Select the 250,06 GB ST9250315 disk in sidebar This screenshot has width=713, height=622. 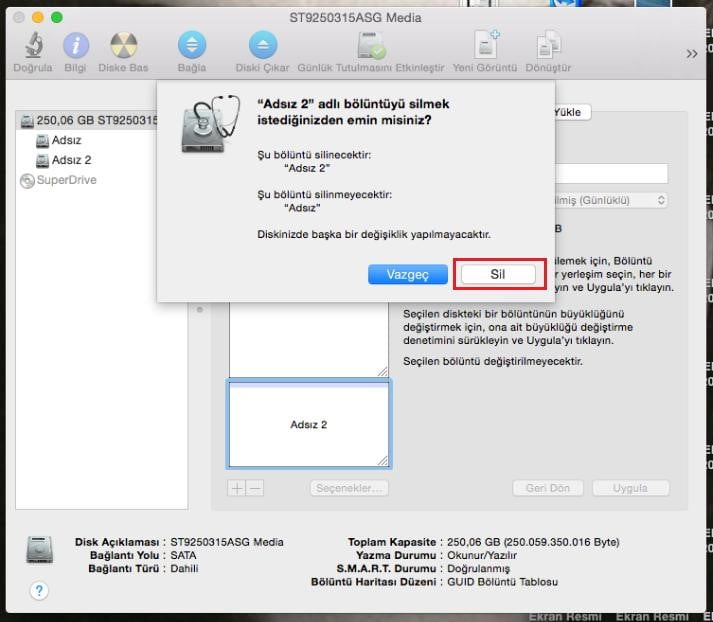point(88,120)
